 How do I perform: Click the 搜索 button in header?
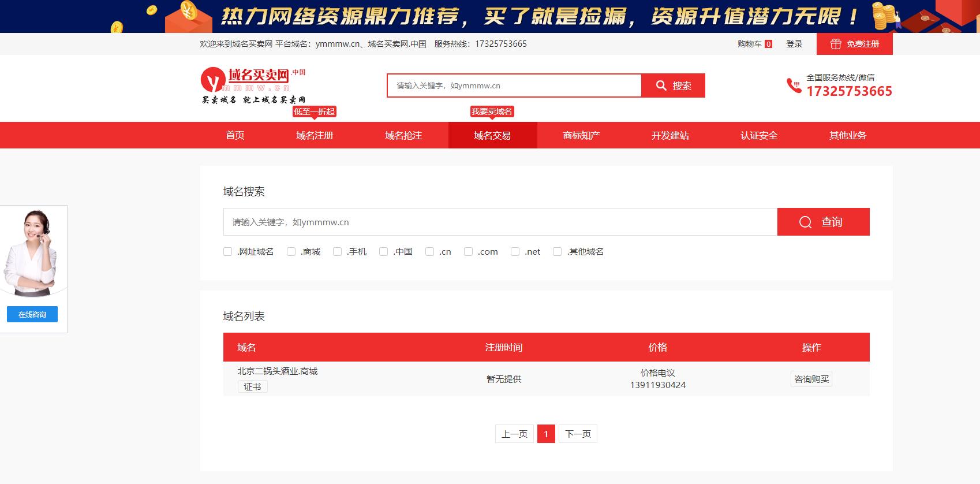(x=674, y=85)
